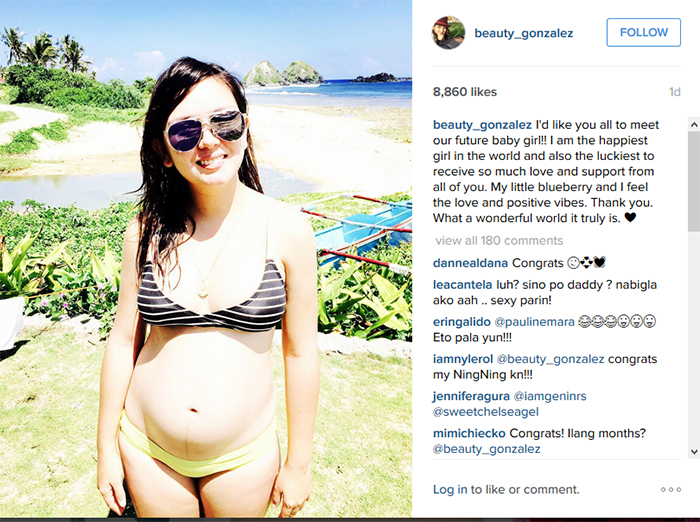Image resolution: width=700 pixels, height=522 pixels.
Task: Open eringalido's profile
Action: (x=462, y=322)
